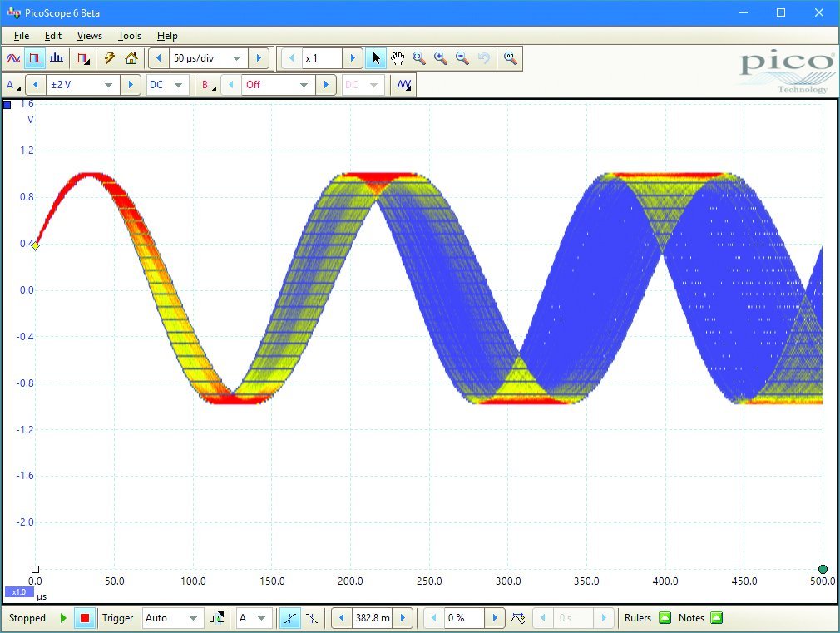Click the zoom out magnifier
Image resolution: width=840 pixels, height=633 pixels.
[x=462, y=58]
